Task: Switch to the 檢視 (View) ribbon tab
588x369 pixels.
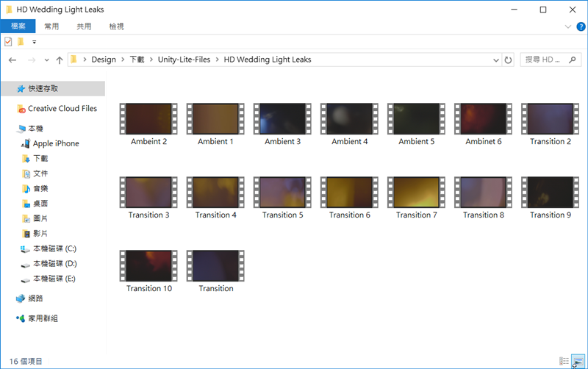Action: pos(116,26)
